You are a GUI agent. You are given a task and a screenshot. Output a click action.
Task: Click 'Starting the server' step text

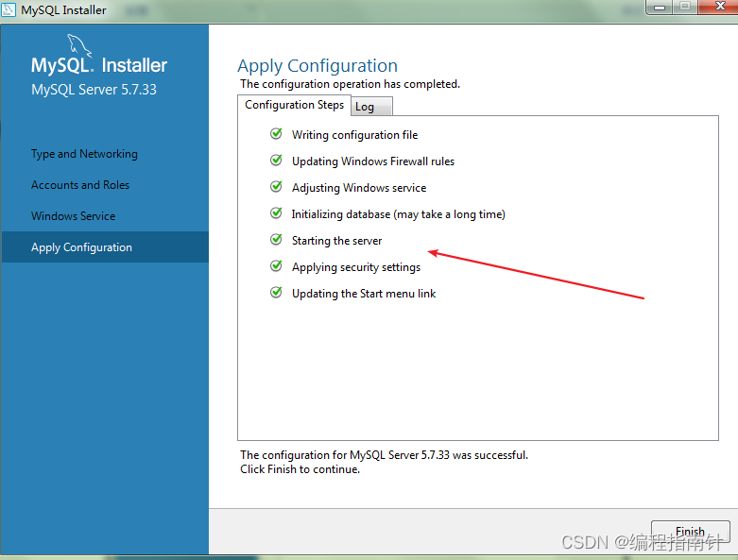tap(336, 241)
